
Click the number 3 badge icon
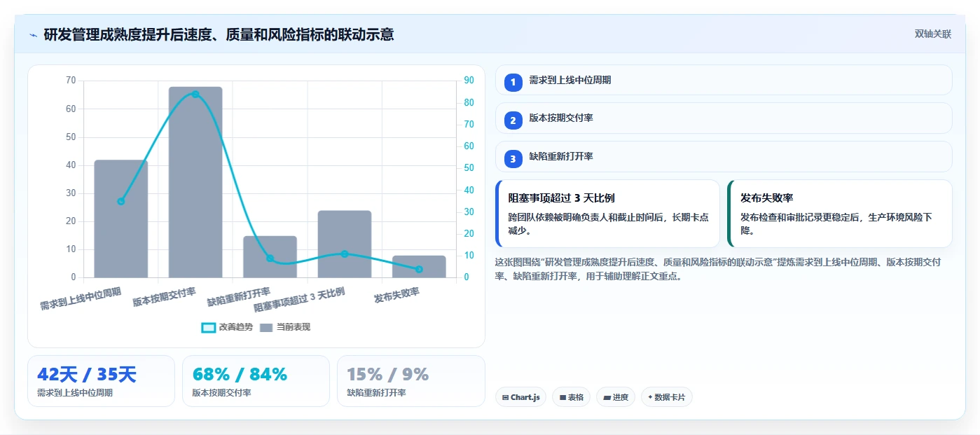pos(513,159)
